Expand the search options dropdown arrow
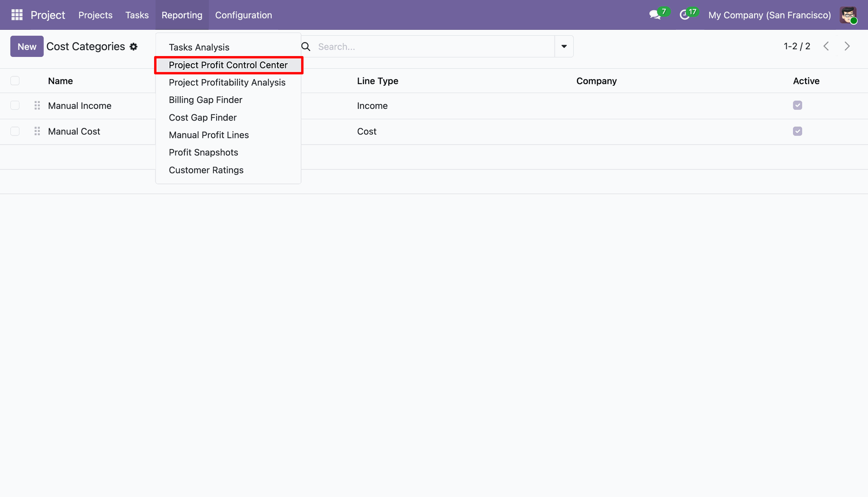The height and width of the screenshot is (497, 868). click(x=564, y=47)
